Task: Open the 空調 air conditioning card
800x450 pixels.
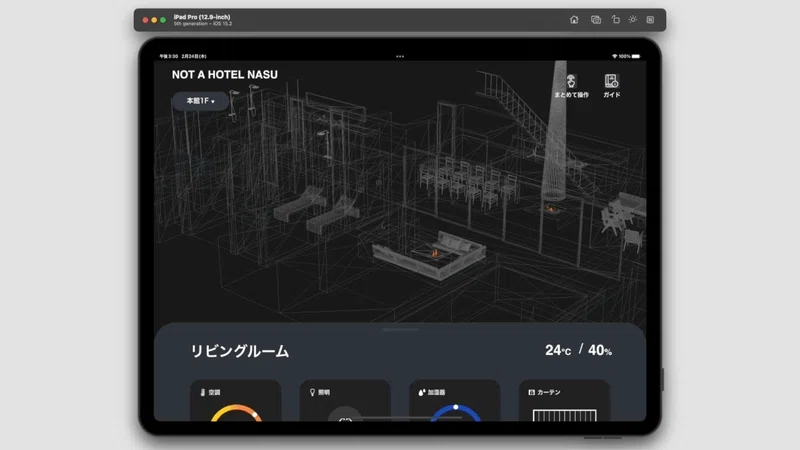Action: pos(236,401)
